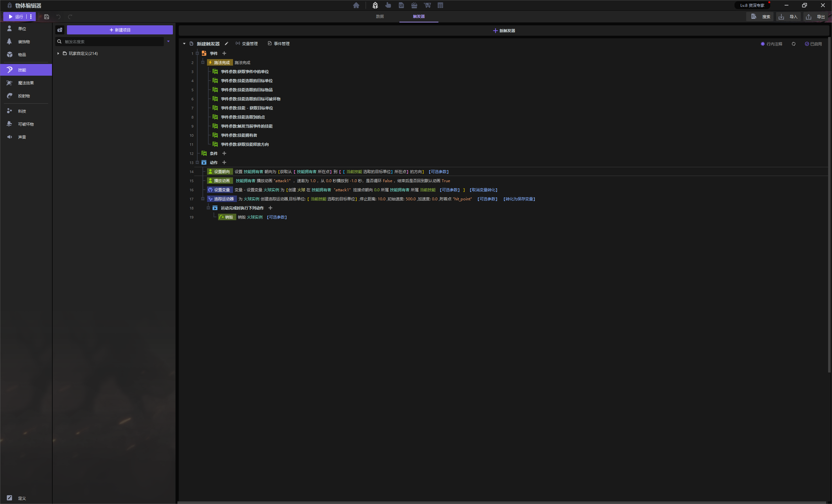Open the pointing hand trigger icon
Viewport: 832px width, 504px height.
(x=388, y=6)
